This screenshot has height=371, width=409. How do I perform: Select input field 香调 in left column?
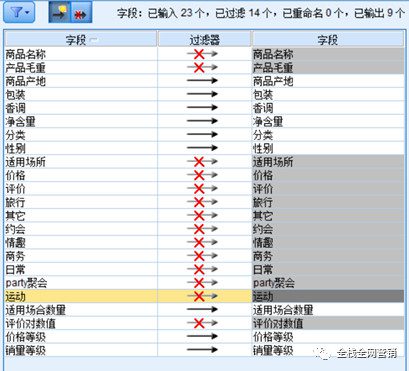point(80,108)
